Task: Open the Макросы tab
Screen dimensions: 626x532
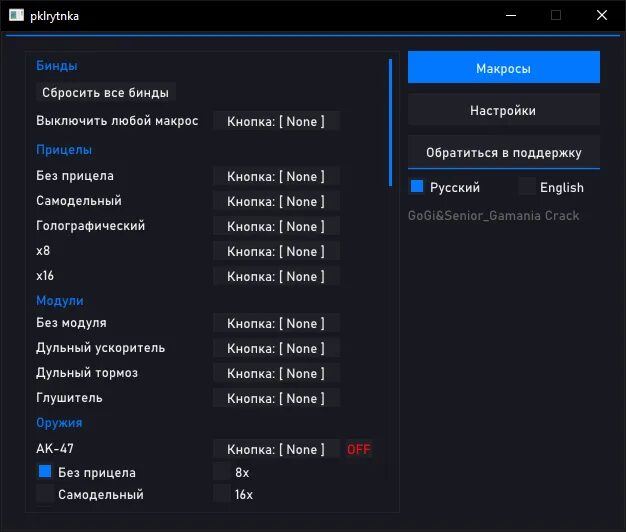Action: click(503, 68)
